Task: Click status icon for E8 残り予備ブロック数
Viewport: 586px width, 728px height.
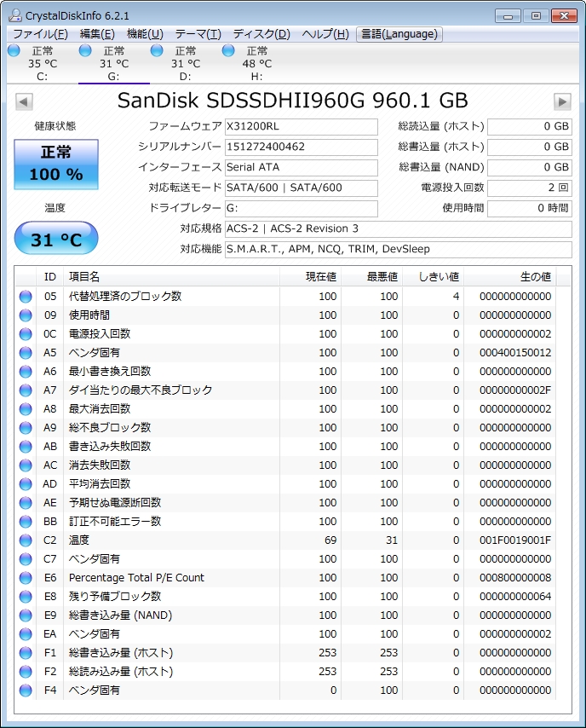Action: [x=26, y=597]
